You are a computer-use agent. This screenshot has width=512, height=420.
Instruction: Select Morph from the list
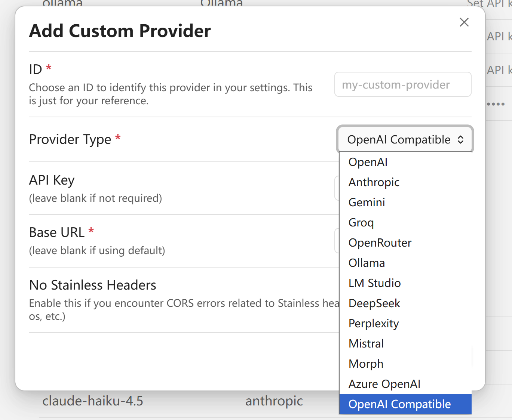coord(405,364)
